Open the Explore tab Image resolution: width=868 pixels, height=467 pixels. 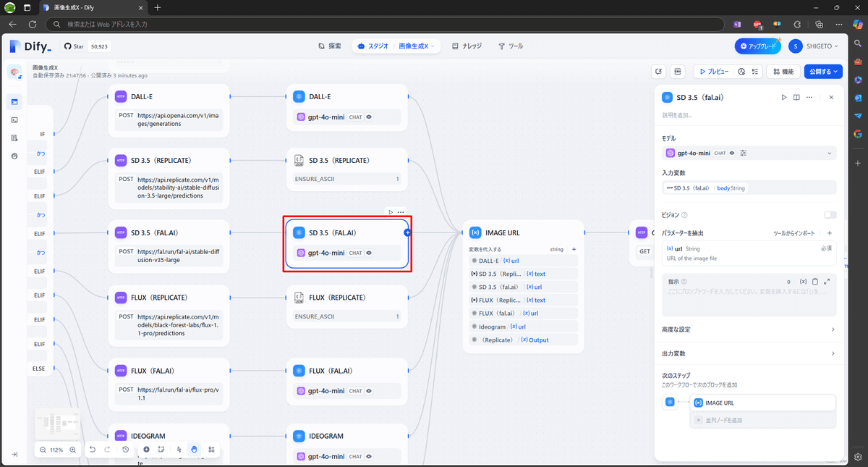click(330, 46)
